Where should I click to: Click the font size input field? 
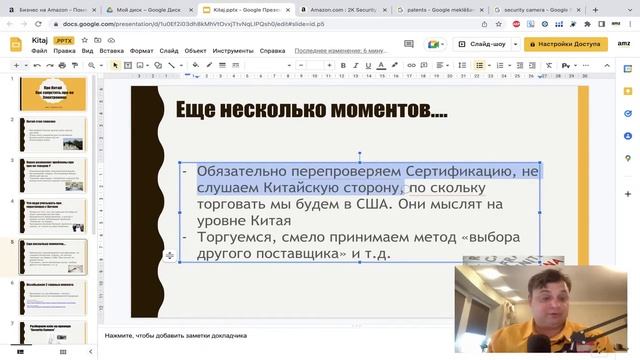(315, 65)
